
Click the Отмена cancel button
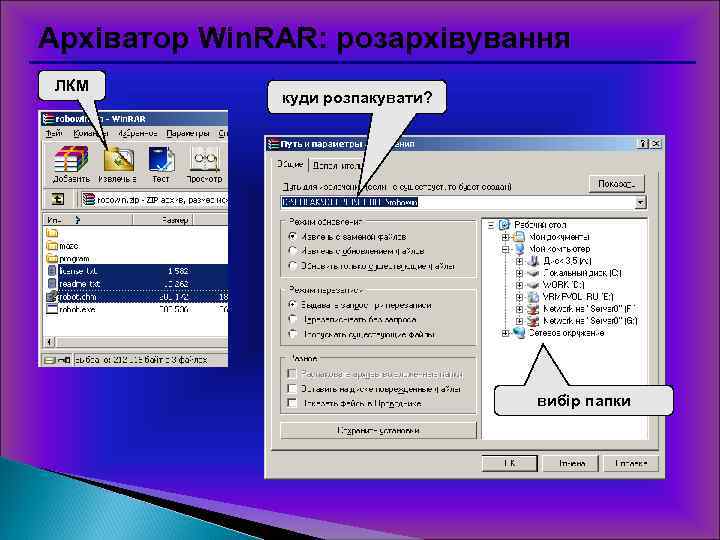coord(571,463)
